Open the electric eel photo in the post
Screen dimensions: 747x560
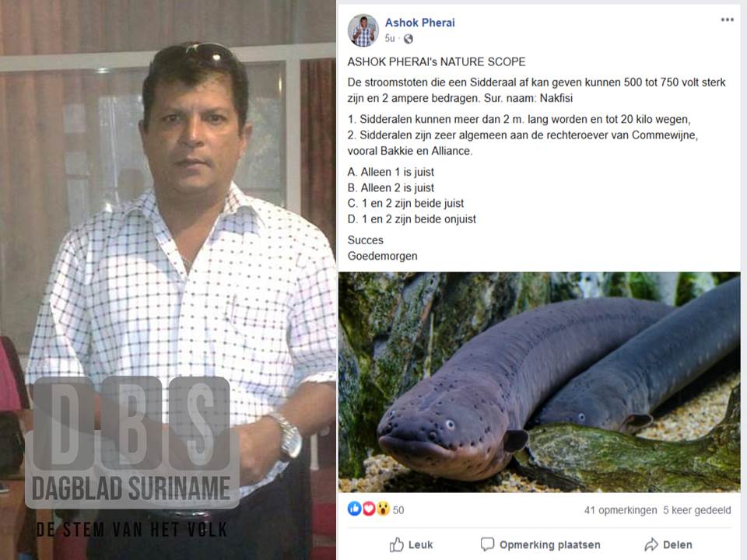[539, 382]
